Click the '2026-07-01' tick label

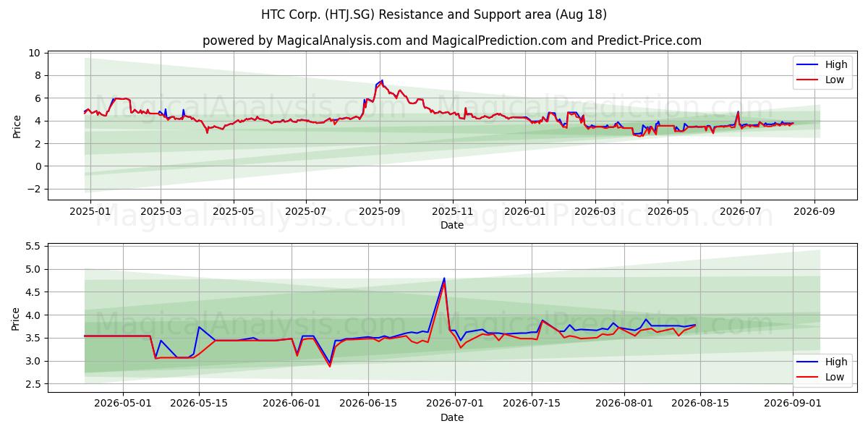455,404
